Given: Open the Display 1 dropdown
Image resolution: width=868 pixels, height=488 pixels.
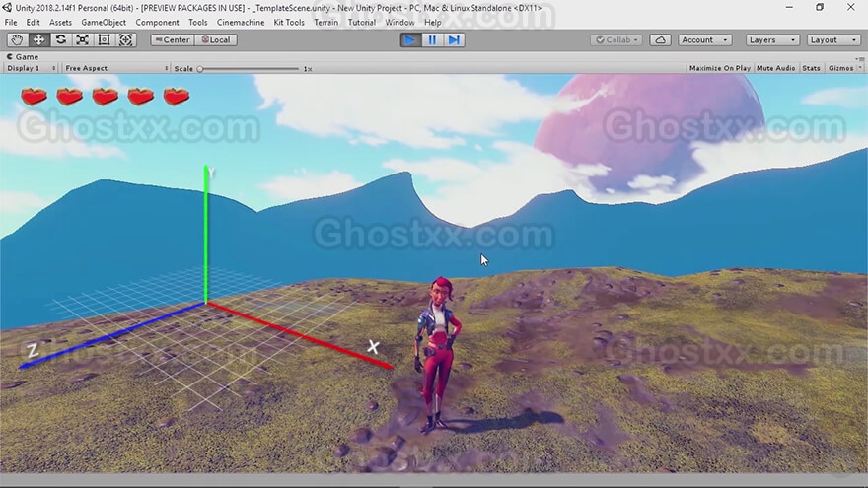Looking at the screenshot, I should [31, 68].
